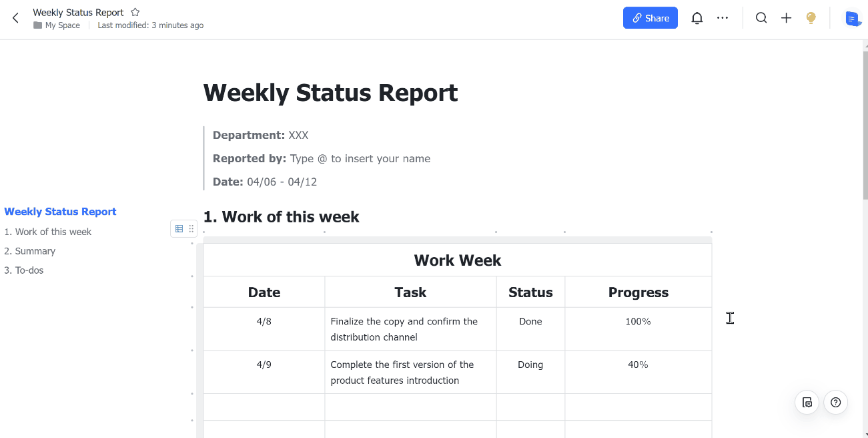Viewport: 868px width, 438px height.
Task: Open the notifications bell
Action: tap(697, 18)
